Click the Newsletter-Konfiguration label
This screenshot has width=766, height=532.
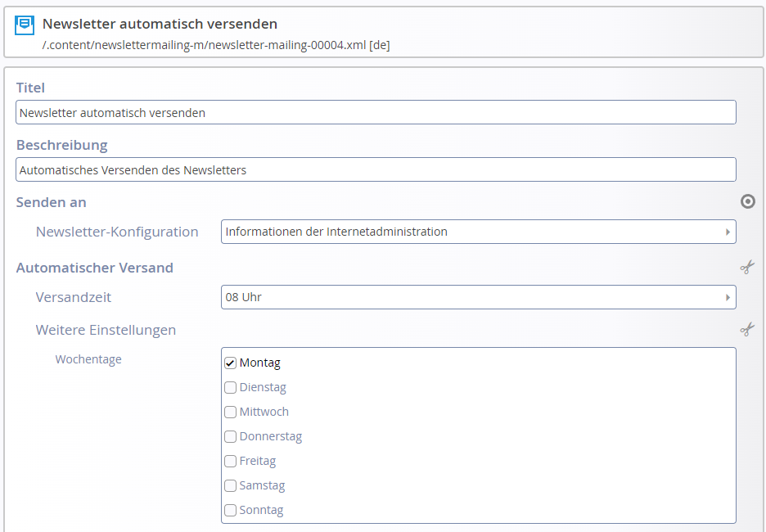(x=117, y=232)
